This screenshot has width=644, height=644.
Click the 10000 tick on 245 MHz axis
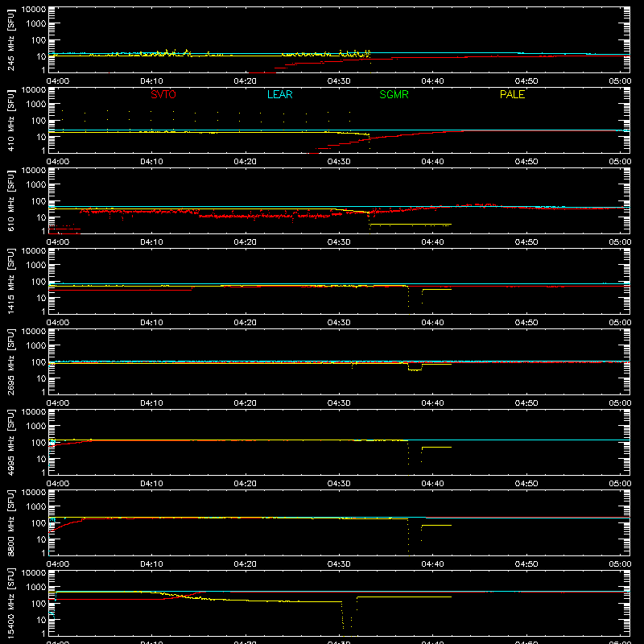tap(34, 10)
